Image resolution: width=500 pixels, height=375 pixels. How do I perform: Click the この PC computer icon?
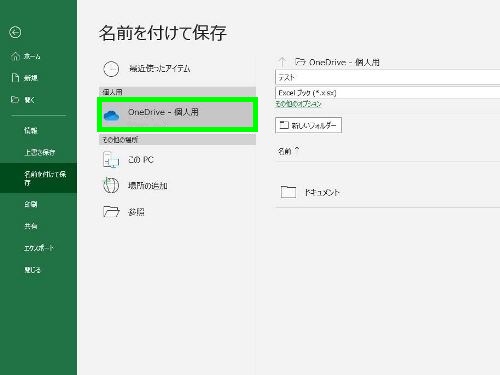point(111,160)
